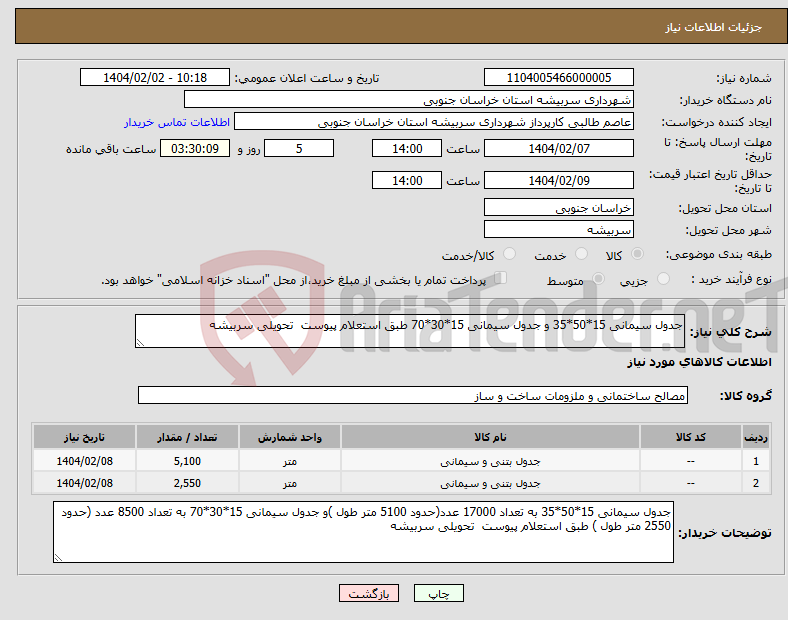Click the توضیحات خریدار notes textarea
The image size is (788, 620).
point(363,532)
